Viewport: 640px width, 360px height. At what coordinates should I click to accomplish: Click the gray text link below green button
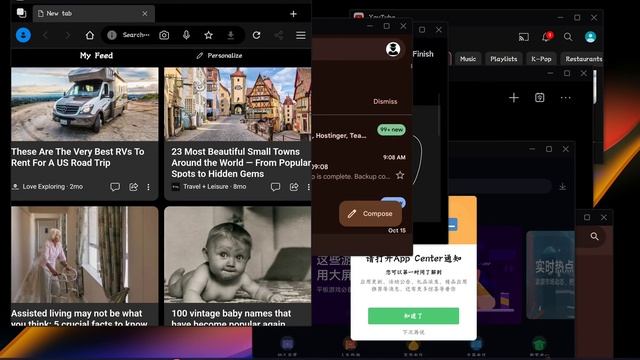coord(413,332)
